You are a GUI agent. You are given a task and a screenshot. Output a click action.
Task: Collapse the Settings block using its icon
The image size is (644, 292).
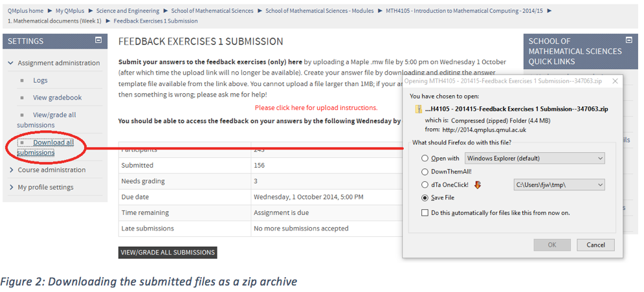pos(98,40)
